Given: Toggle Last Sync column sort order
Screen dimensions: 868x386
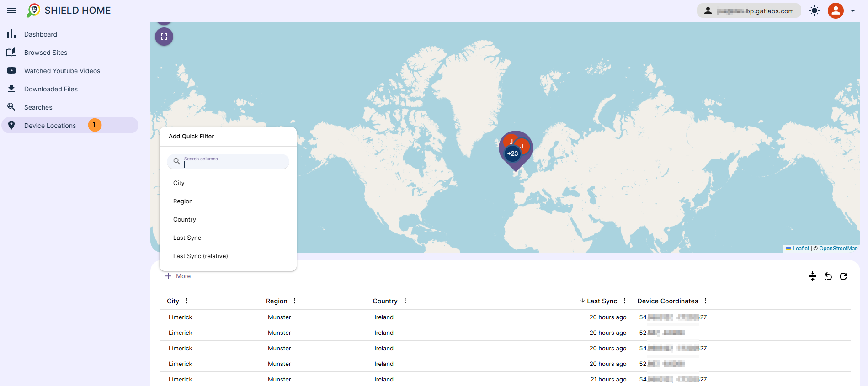Looking at the screenshot, I should click(599, 301).
